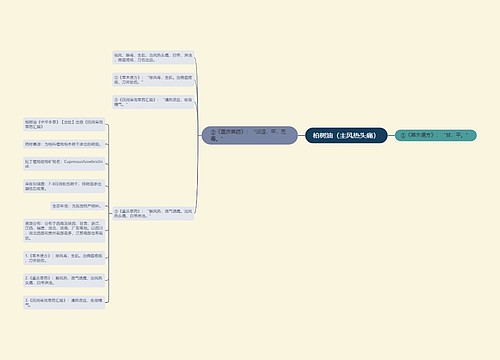Click the connector between central and green nodes
Screen dimensions: 500x360
pyautogui.click(x=391, y=135)
